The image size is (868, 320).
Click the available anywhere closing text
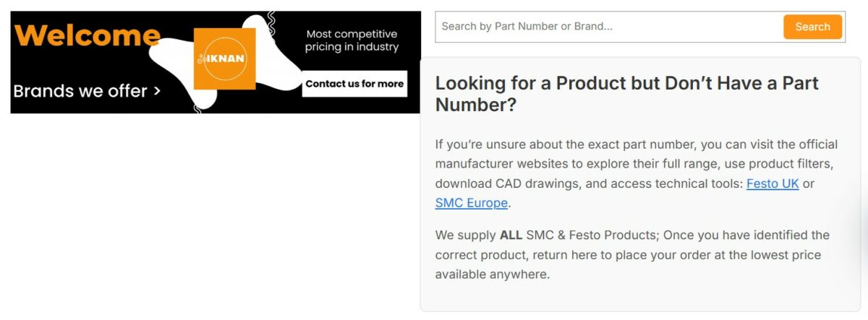[x=492, y=274]
